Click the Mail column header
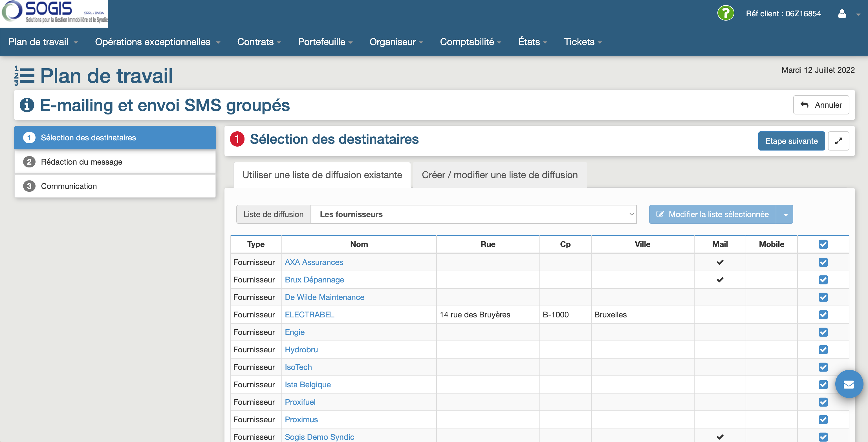 click(x=720, y=244)
